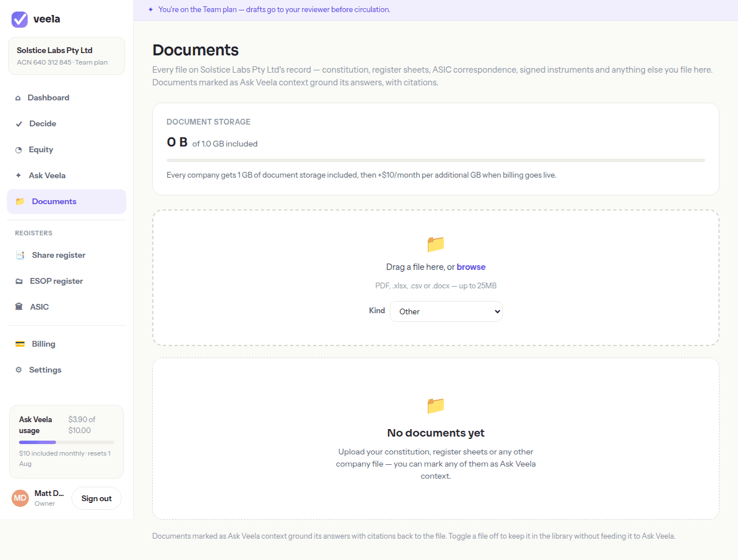Open the ESOP register

(66, 281)
